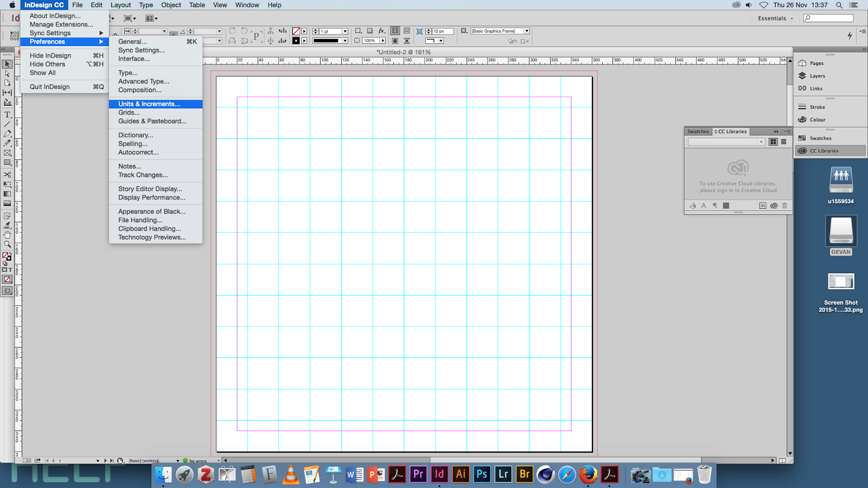Open the stroke type dropdown
The image size is (868, 488).
click(x=344, y=41)
